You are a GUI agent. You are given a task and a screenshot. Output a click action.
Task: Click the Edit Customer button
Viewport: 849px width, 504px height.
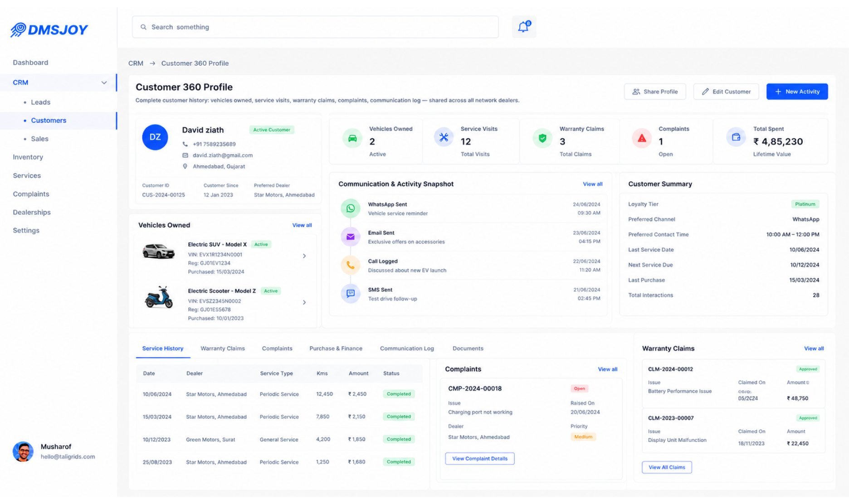point(726,92)
